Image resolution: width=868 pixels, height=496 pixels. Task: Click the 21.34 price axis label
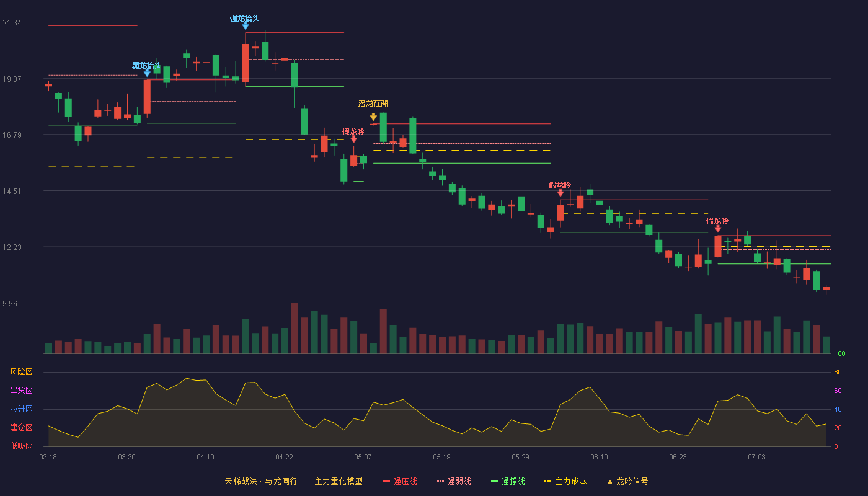click(x=12, y=23)
